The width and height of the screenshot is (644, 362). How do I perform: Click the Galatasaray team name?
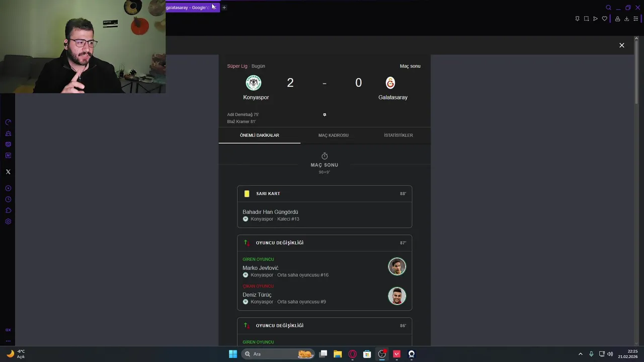click(x=393, y=98)
